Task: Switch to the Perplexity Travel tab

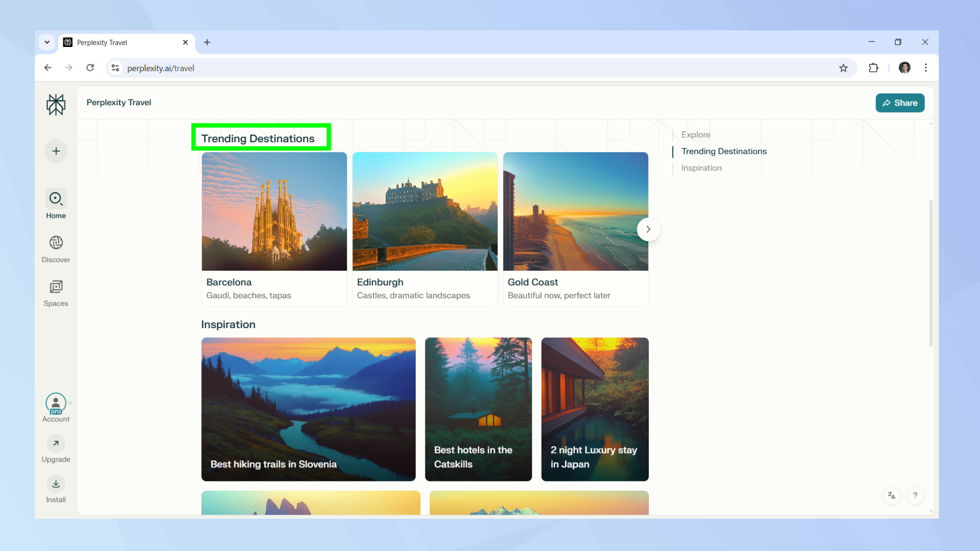Action: [118, 42]
